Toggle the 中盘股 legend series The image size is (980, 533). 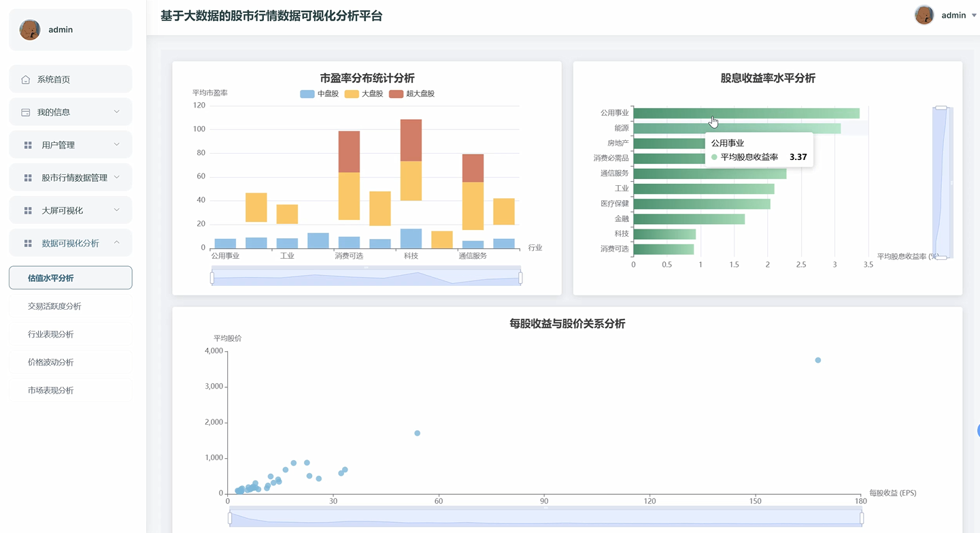coord(319,94)
